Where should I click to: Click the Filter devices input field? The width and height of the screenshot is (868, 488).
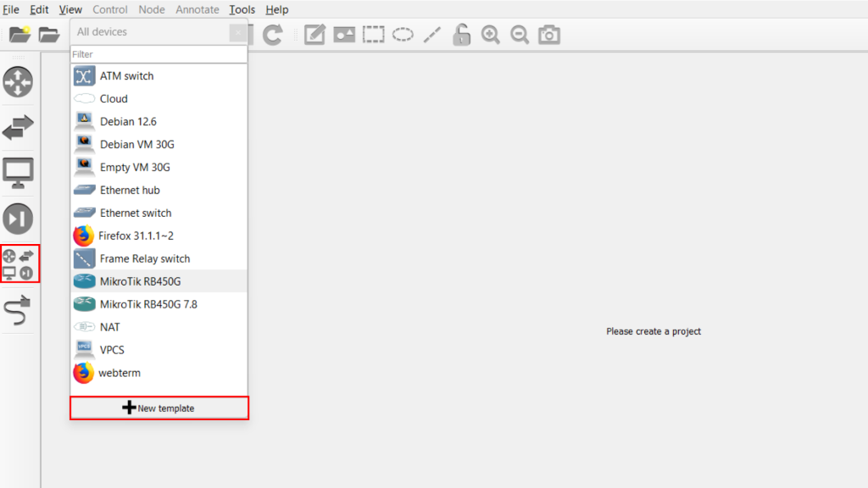(x=159, y=54)
